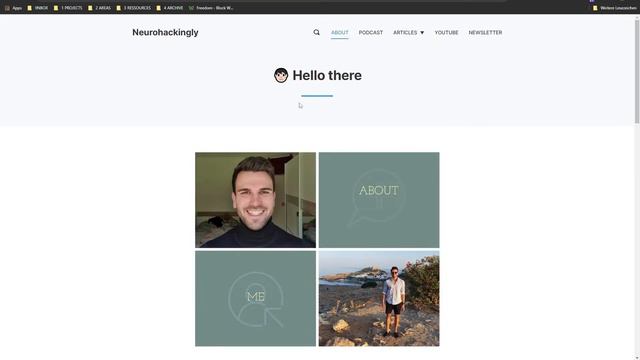Open the beach standing photo
This screenshot has height=360, width=640.
click(379, 298)
